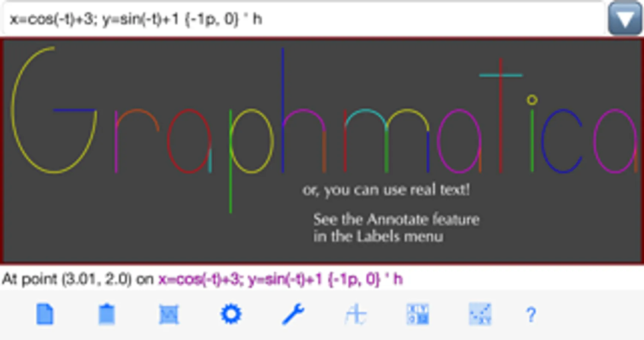Select the 'See the Annotate feature' annotation line
644x340 pixels.
click(x=396, y=219)
